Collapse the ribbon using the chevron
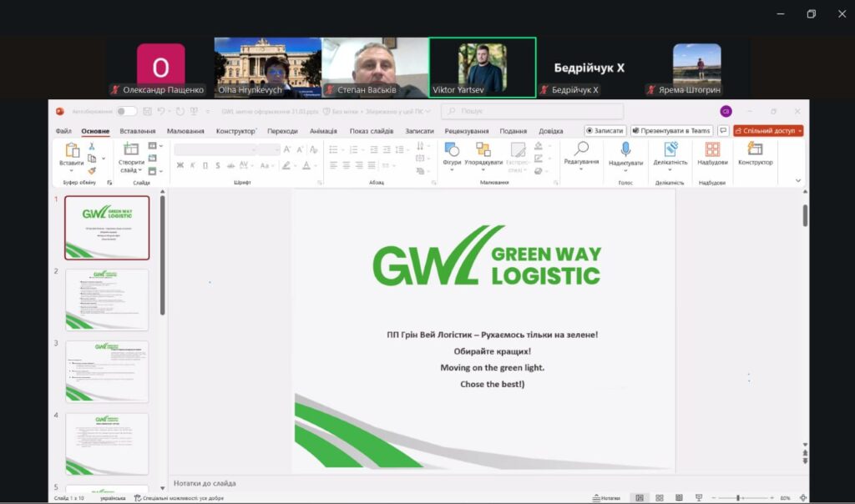Screen dimensions: 855x504 pyautogui.click(x=798, y=180)
